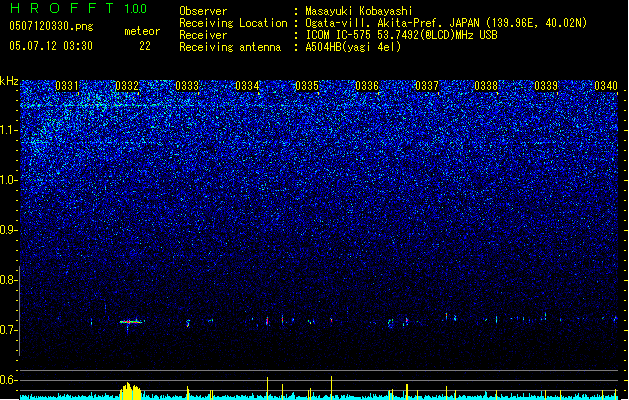Click time marker 0335
Screen dimensions: 629x400
pyautogui.click(x=307, y=86)
